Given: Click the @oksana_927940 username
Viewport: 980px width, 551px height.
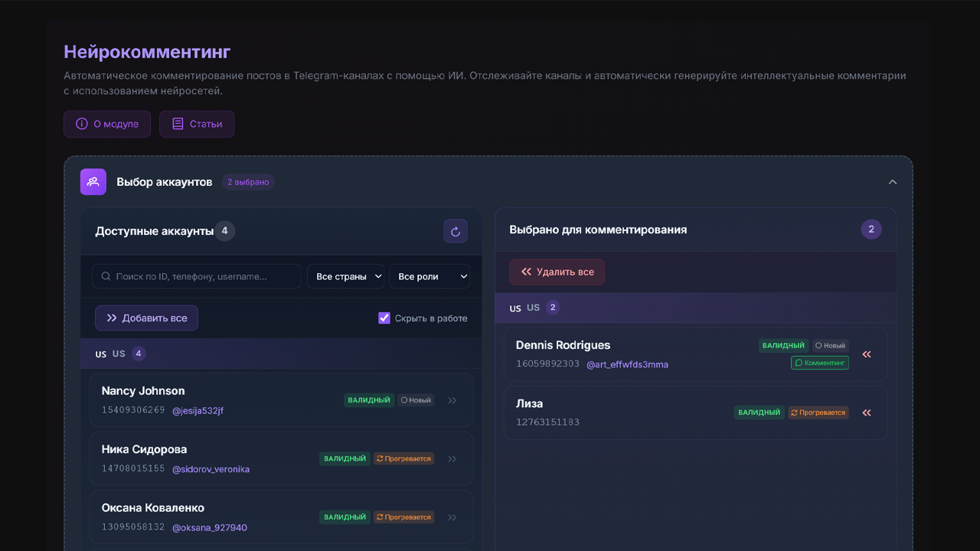Looking at the screenshot, I should (x=209, y=528).
